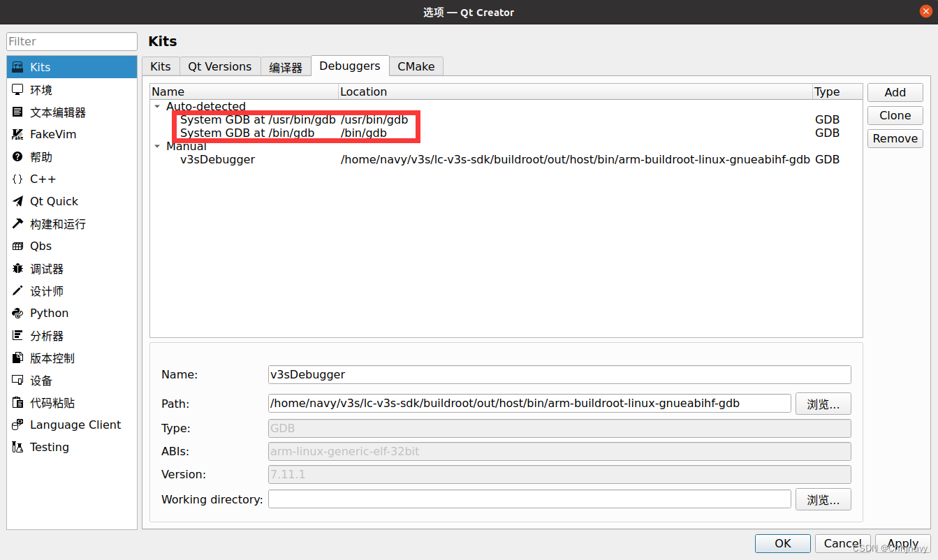This screenshot has width=938, height=560.
Task: Open the 代码粘贴 clipboard icon
Action: click(18, 402)
